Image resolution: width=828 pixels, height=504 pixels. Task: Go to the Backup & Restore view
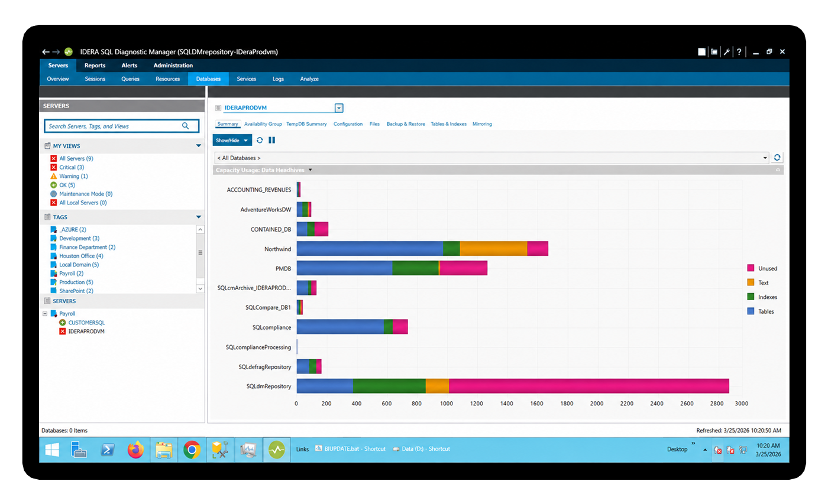406,124
